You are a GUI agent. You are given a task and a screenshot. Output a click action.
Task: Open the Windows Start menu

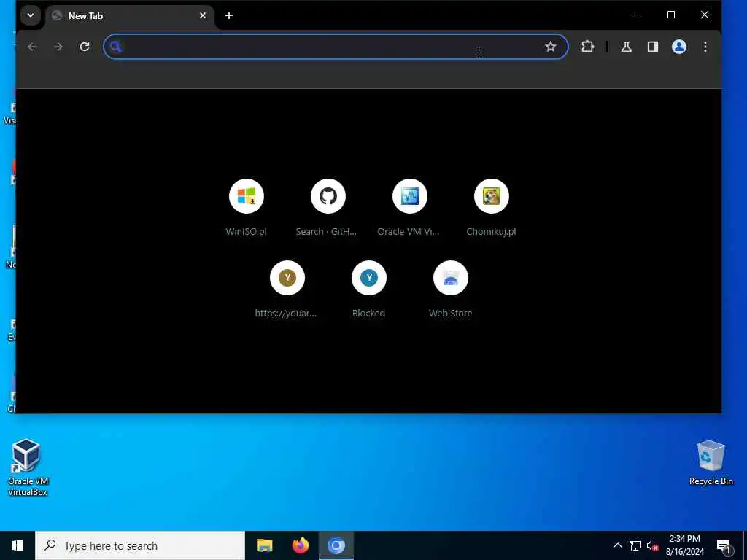18,545
